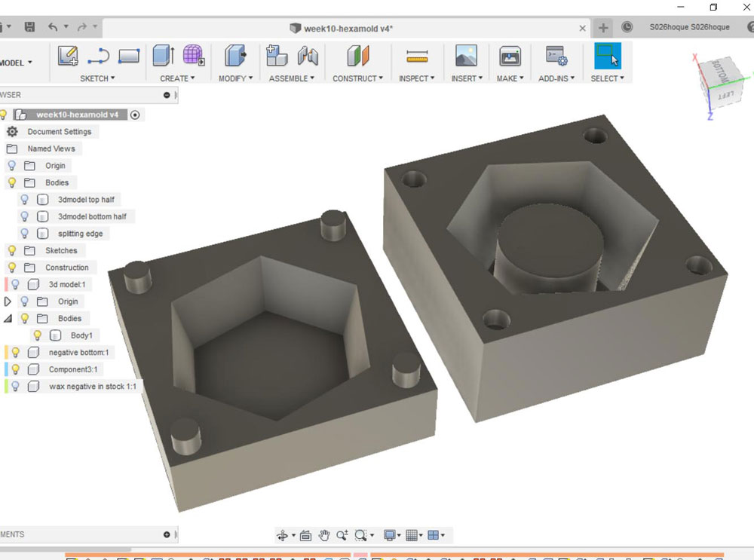Open the job status clock icon

(627, 27)
